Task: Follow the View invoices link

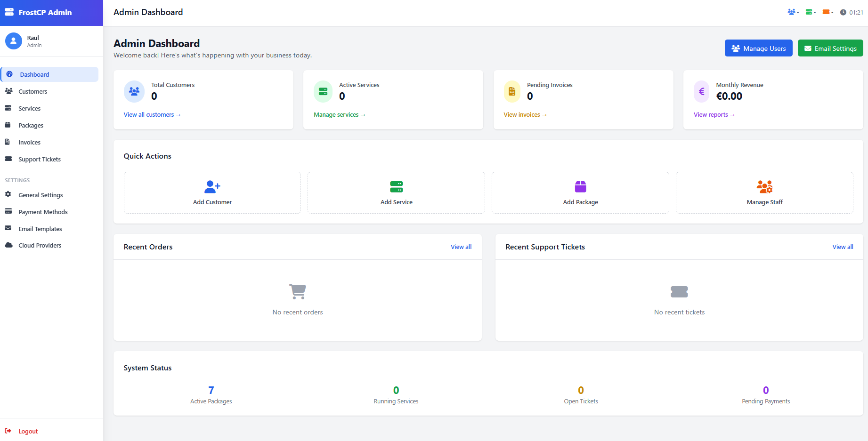Action: (525, 114)
